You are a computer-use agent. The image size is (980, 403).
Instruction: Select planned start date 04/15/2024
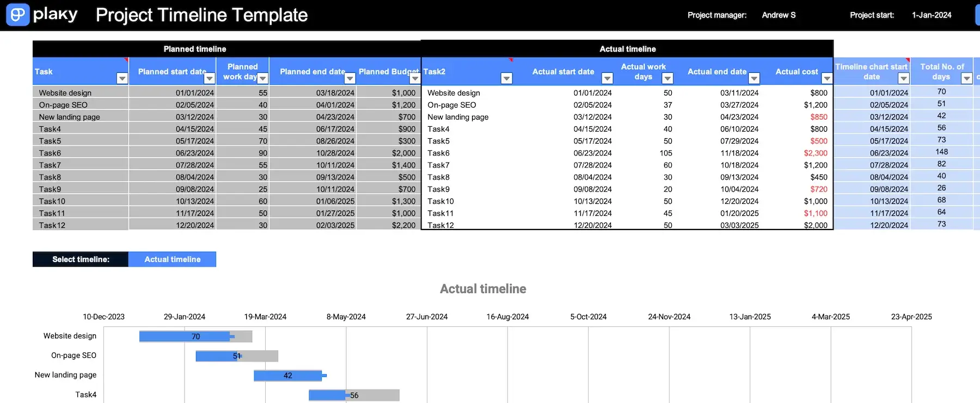173,129
